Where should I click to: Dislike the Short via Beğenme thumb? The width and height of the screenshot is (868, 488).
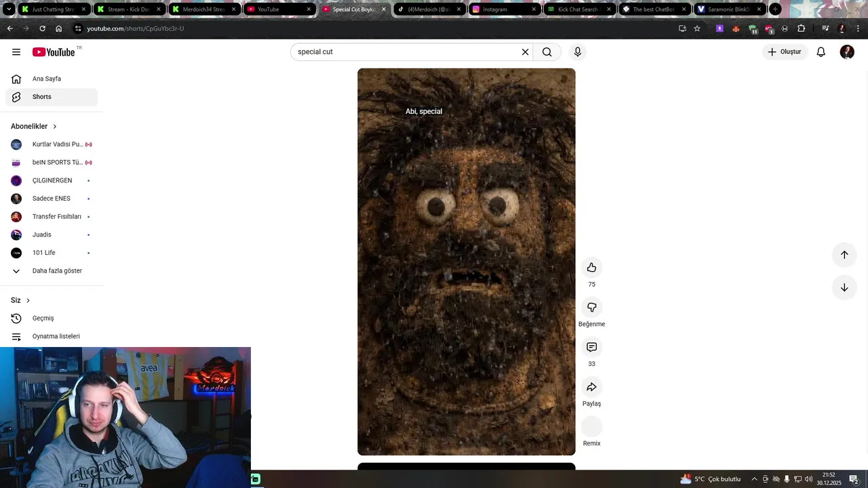pos(592,308)
